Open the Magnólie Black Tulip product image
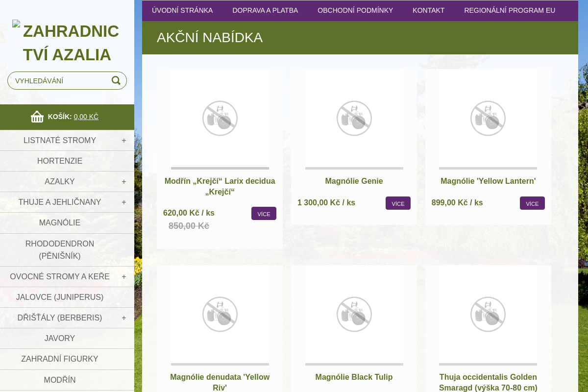The width and height of the screenshot is (588, 392). click(x=354, y=314)
